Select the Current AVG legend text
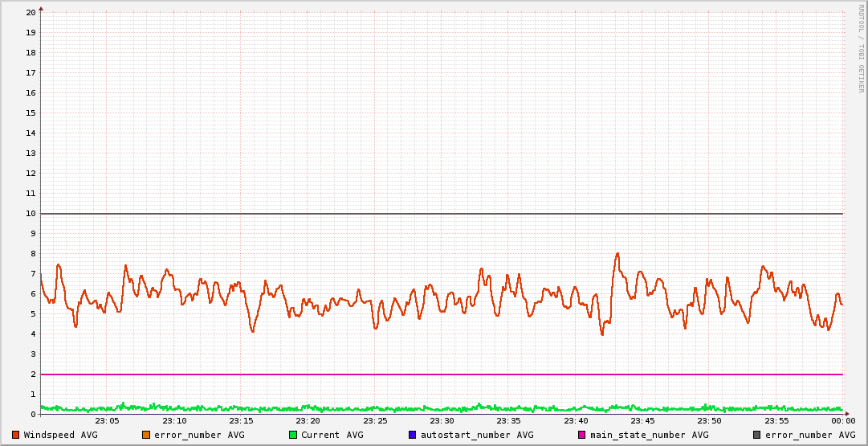The width and height of the screenshot is (868, 446). [x=332, y=435]
